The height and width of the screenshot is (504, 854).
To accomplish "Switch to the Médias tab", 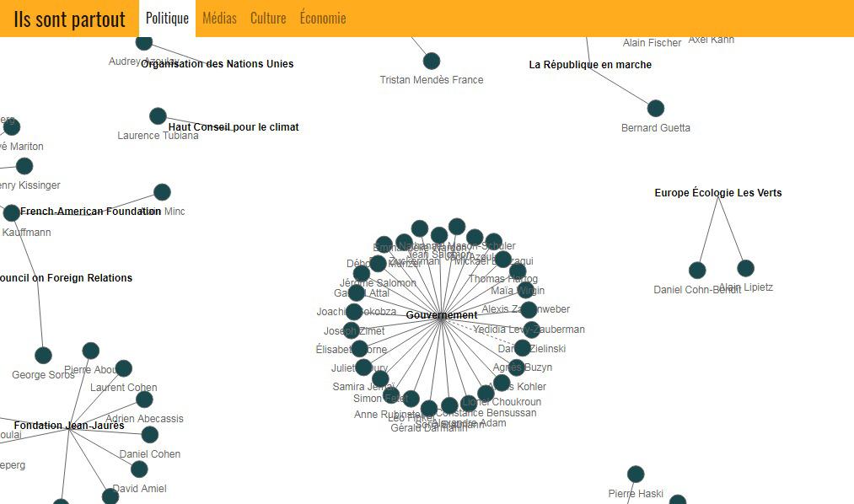I will point(219,19).
